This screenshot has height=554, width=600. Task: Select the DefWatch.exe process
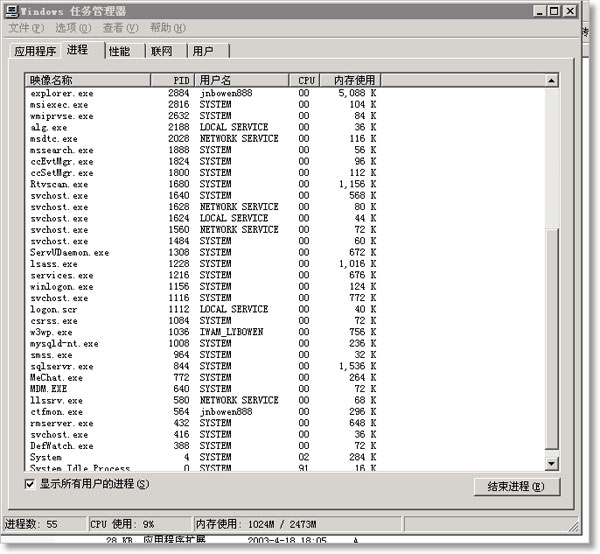coord(203,446)
